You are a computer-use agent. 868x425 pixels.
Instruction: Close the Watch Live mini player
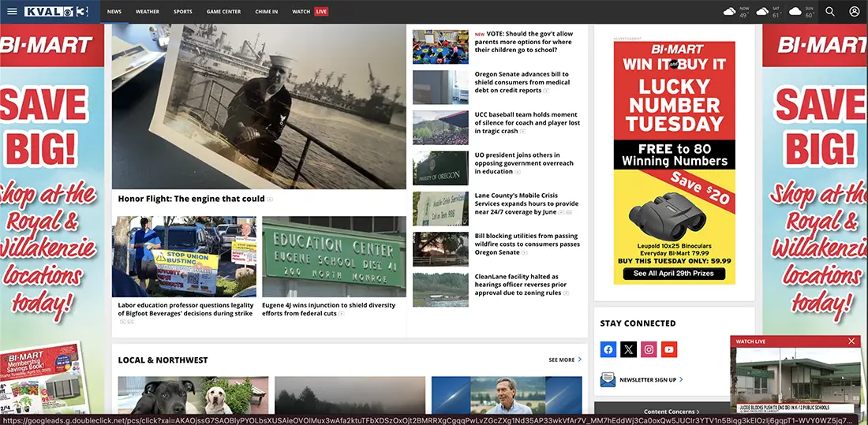(851, 341)
